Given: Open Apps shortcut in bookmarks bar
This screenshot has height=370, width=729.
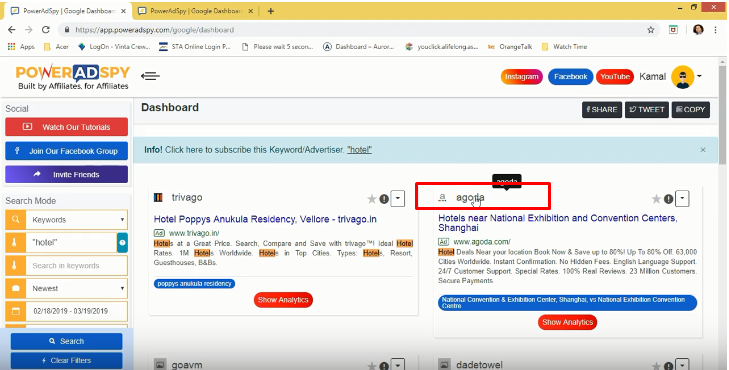Looking at the screenshot, I should click(x=21, y=46).
